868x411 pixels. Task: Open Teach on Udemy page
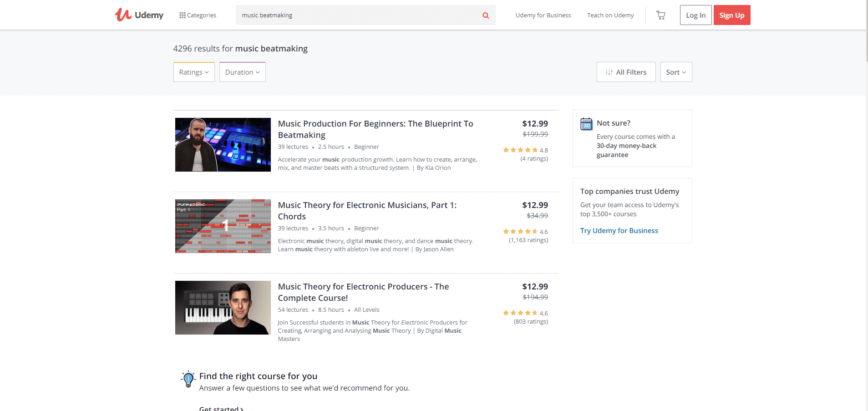pos(610,15)
